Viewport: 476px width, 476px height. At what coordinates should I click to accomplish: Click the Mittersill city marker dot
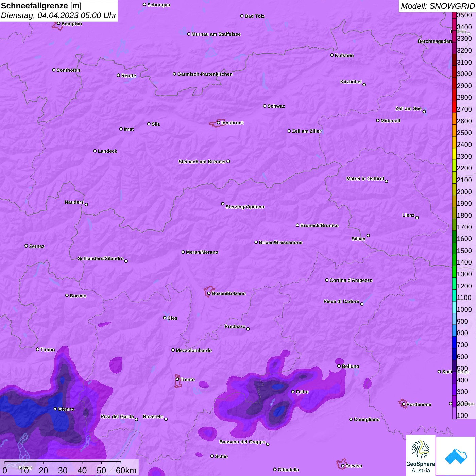(x=378, y=120)
